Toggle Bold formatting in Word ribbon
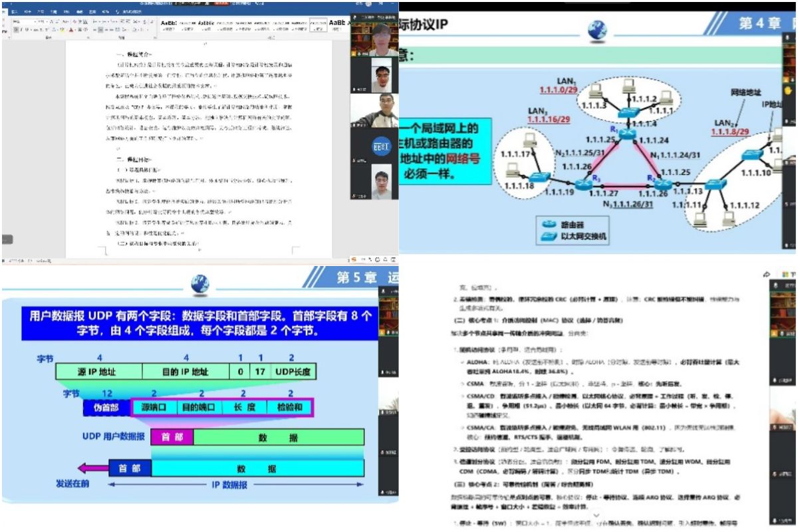The height and width of the screenshot is (532, 798). (x=15, y=29)
